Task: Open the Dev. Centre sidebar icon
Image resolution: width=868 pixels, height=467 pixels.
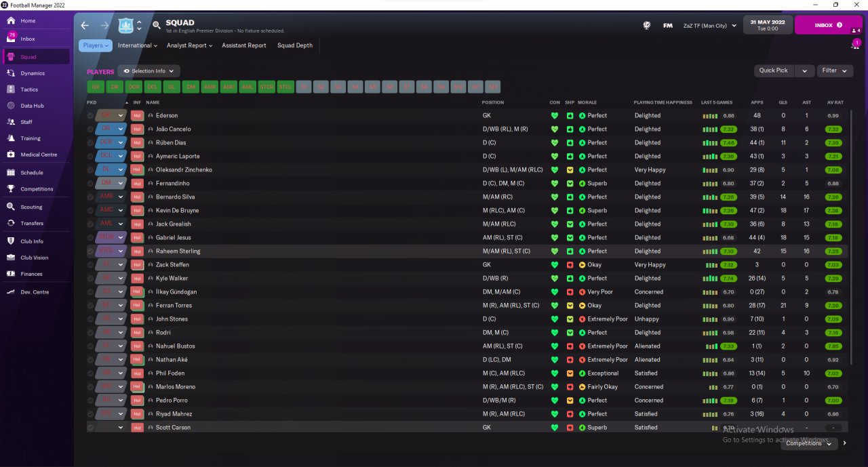Action: (x=11, y=292)
